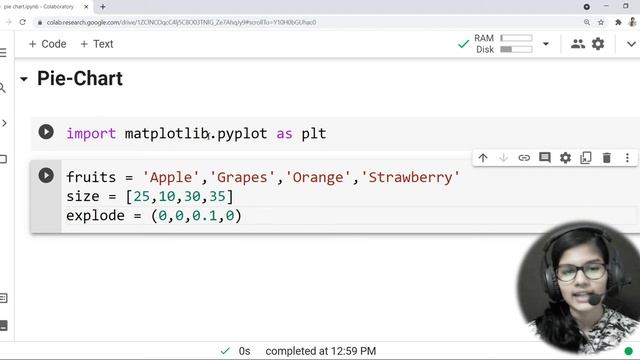Collapse the header with chevron
This screenshot has width=640, height=360.
coord(631,44)
